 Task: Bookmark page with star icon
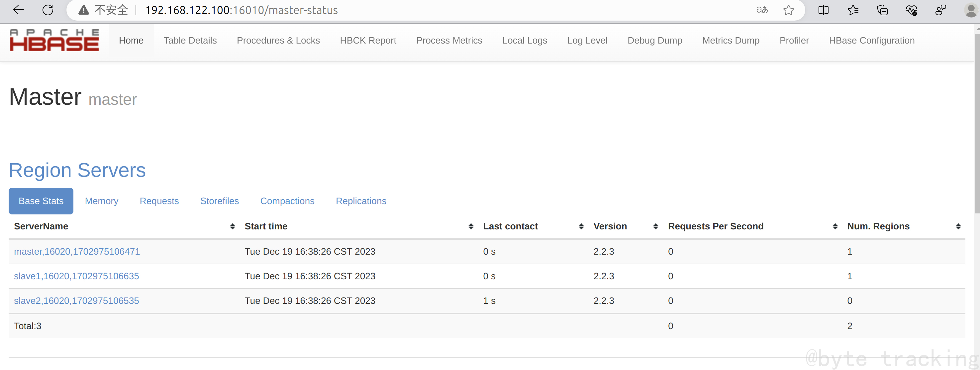(x=788, y=10)
